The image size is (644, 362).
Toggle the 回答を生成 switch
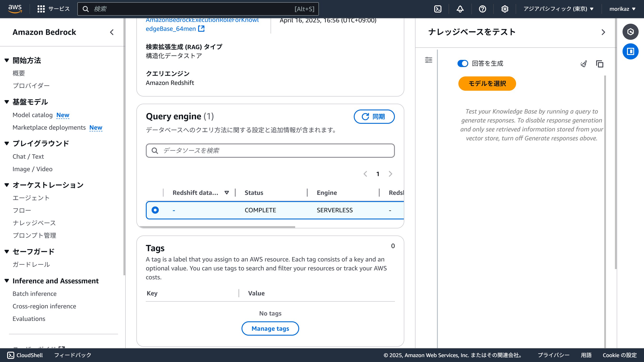pyautogui.click(x=463, y=63)
